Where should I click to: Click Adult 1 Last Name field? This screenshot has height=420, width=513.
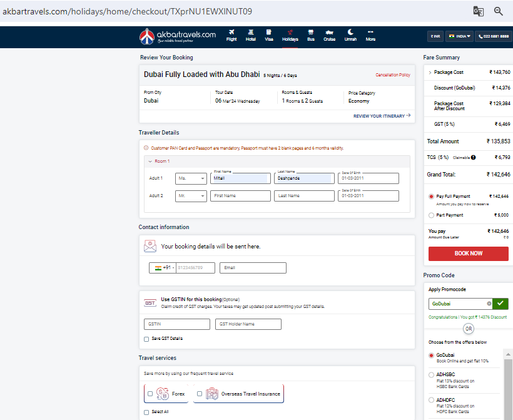pos(304,178)
